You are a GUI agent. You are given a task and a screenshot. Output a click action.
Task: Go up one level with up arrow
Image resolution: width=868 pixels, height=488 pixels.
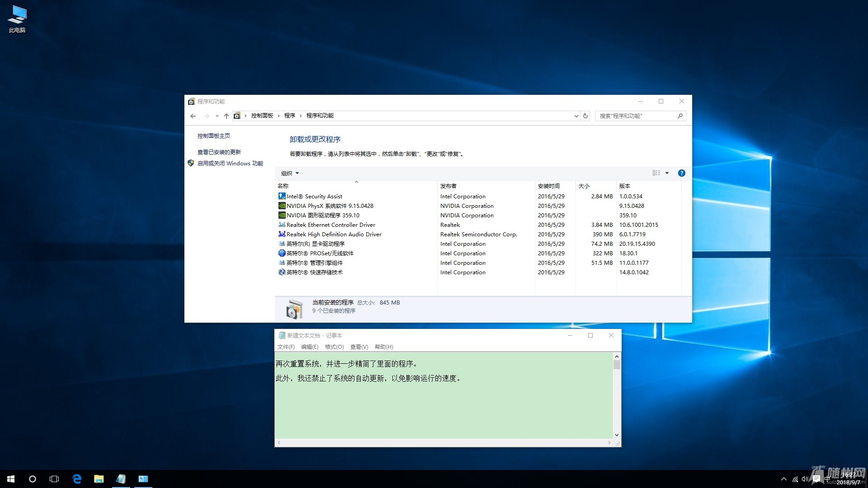(226, 116)
